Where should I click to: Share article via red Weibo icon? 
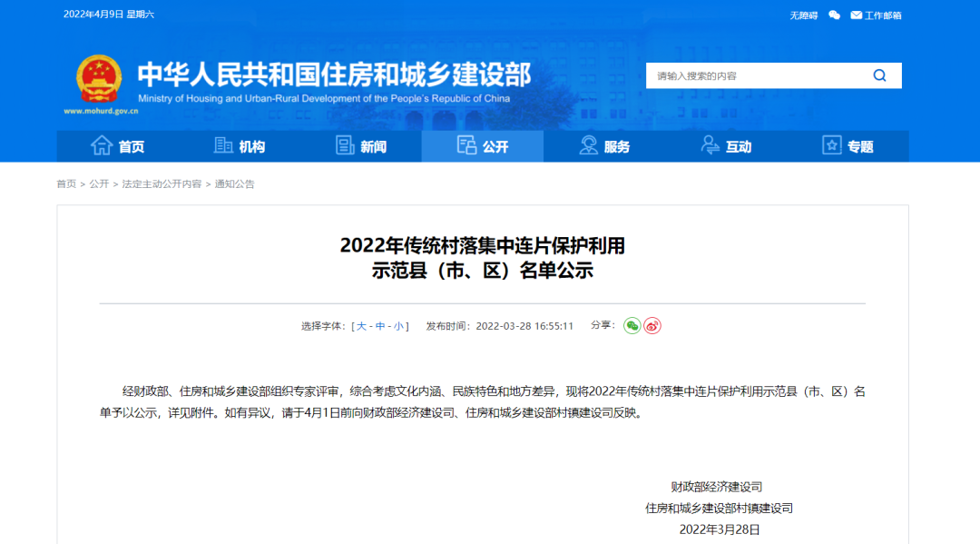pyautogui.click(x=652, y=326)
